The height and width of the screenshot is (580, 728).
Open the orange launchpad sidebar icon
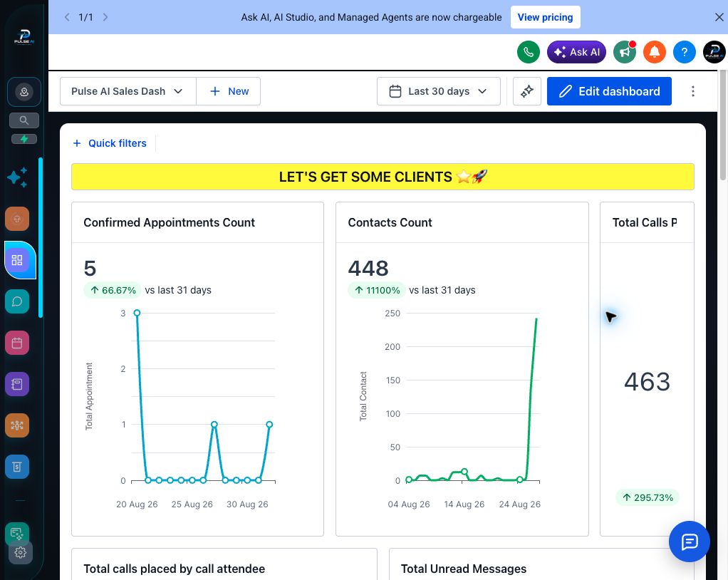click(x=17, y=219)
